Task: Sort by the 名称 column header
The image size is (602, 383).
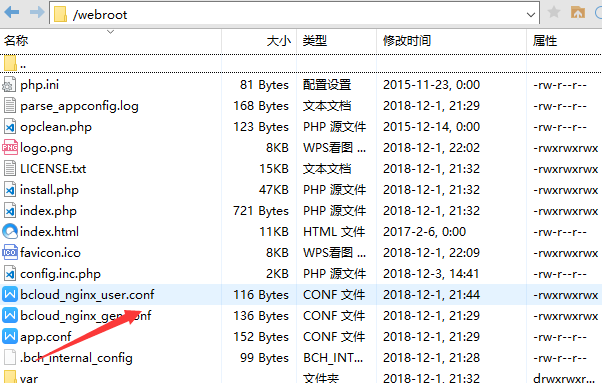Action: tap(16, 40)
